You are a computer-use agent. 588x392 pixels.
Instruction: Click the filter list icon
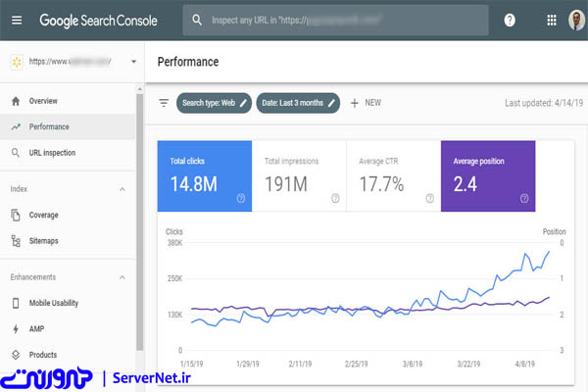click(164, 102)
